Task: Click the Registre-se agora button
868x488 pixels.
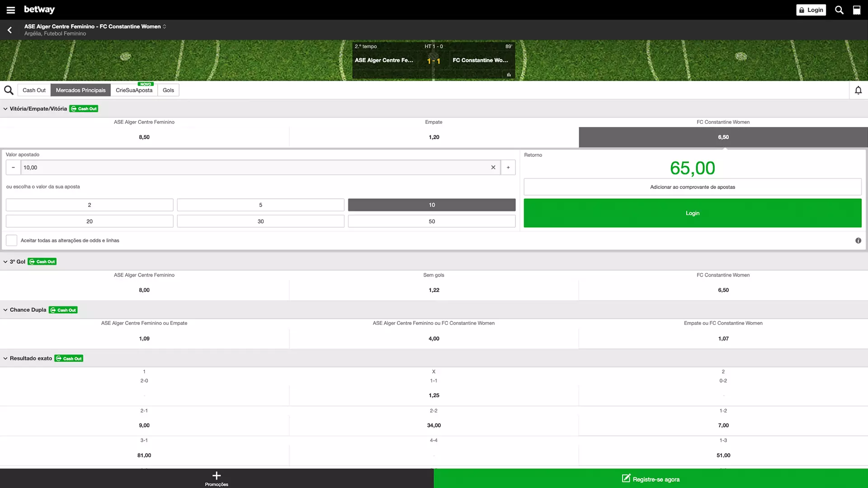Action: 651,479
